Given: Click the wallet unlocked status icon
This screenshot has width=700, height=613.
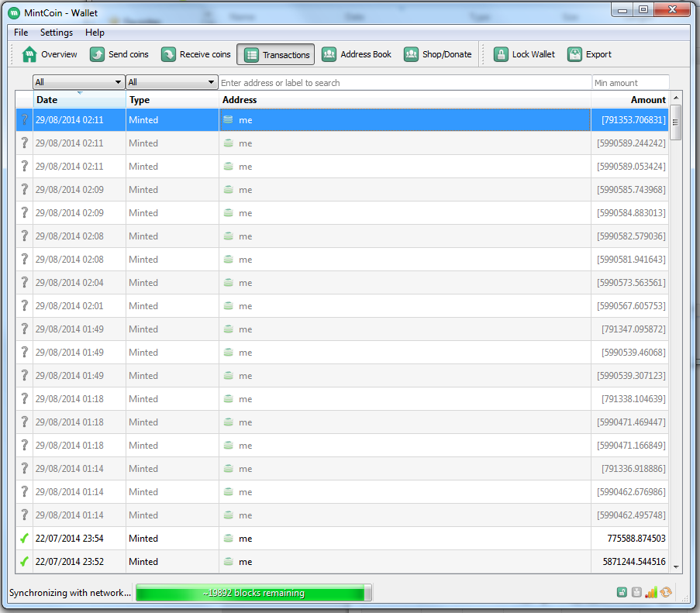Looking at the screenshot, I should 622,593.
